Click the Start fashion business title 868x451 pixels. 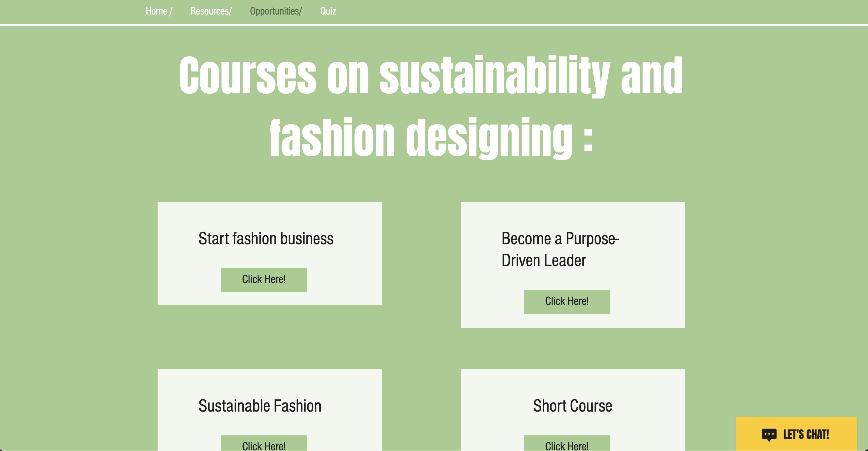[265, 239]
